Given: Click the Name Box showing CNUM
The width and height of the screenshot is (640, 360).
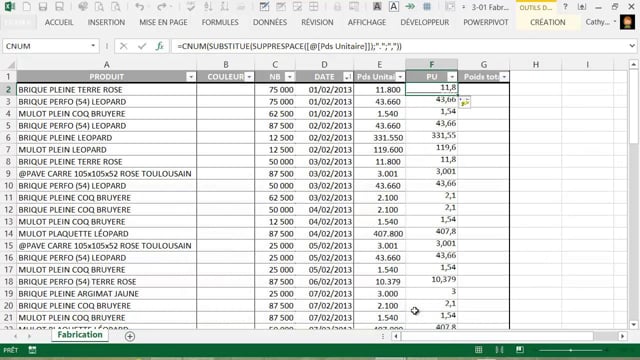Looking at the screenshot, I should [x=46, y=46].
